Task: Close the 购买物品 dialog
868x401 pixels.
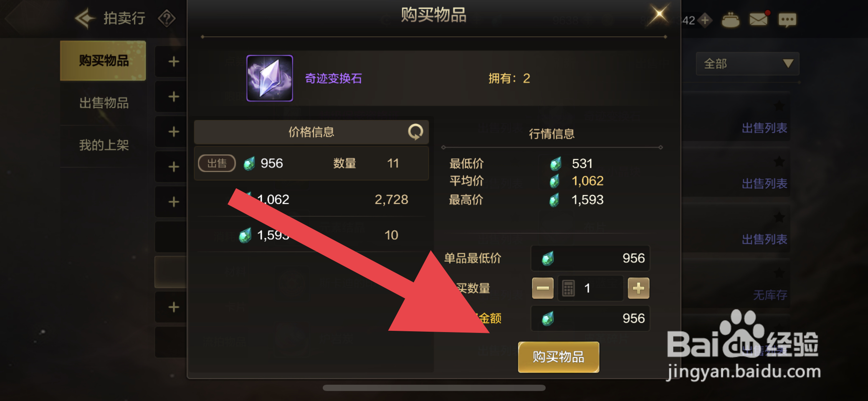Action: 659,14
